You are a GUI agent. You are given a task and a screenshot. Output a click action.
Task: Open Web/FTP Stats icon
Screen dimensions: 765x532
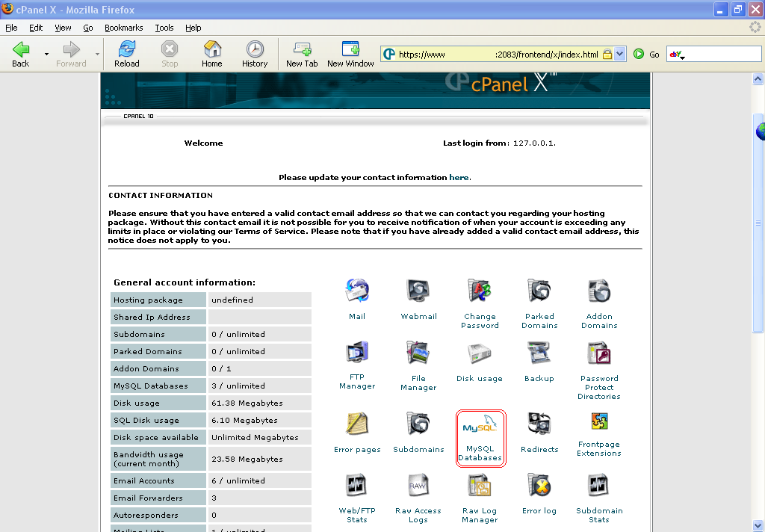(356, 485)
